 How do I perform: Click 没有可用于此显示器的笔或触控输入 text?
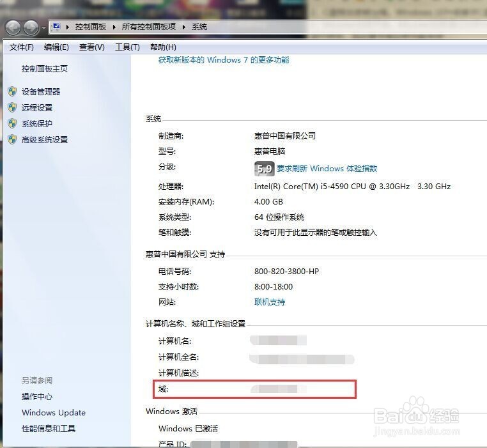(x=315, y=233)
